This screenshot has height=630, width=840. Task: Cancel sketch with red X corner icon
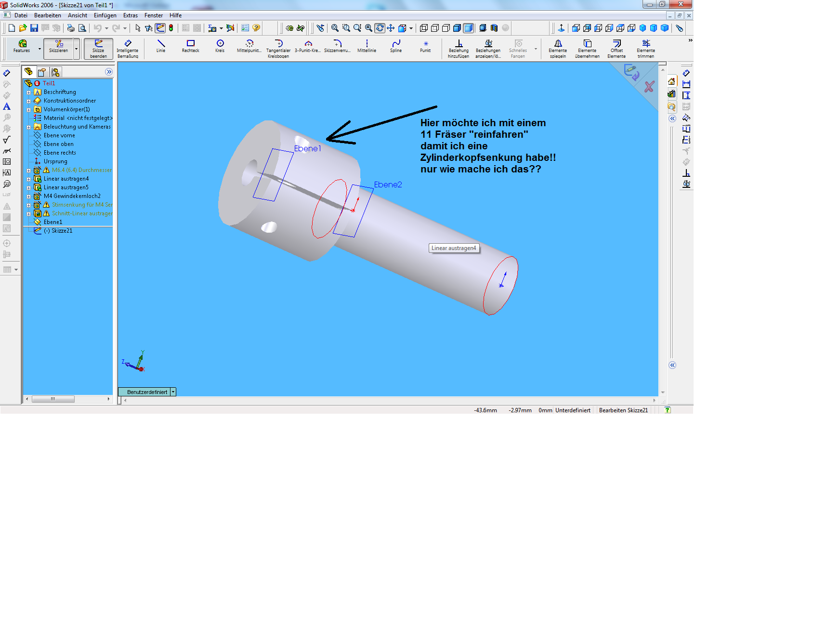point(649,87)
